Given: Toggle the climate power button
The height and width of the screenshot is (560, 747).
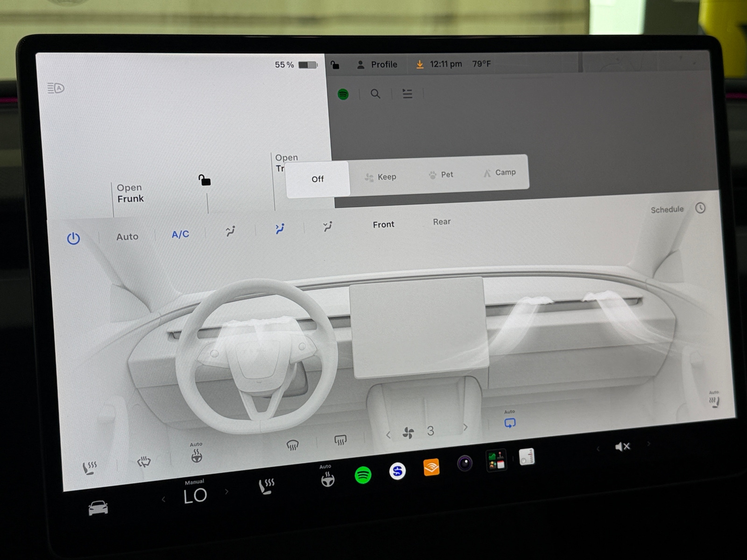Looking at the screenshot, I should 73,238.
